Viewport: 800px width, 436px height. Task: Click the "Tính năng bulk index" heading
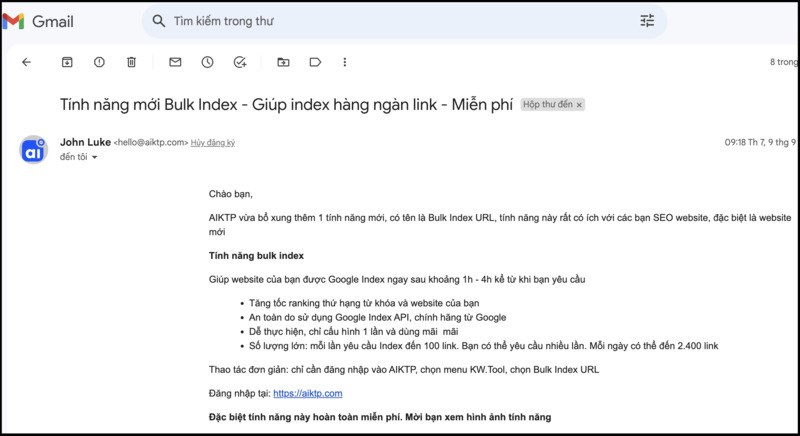pos(256,255)
